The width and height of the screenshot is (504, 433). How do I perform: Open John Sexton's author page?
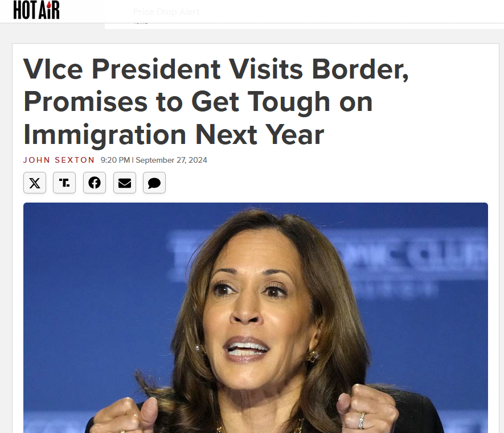[59, 160]
